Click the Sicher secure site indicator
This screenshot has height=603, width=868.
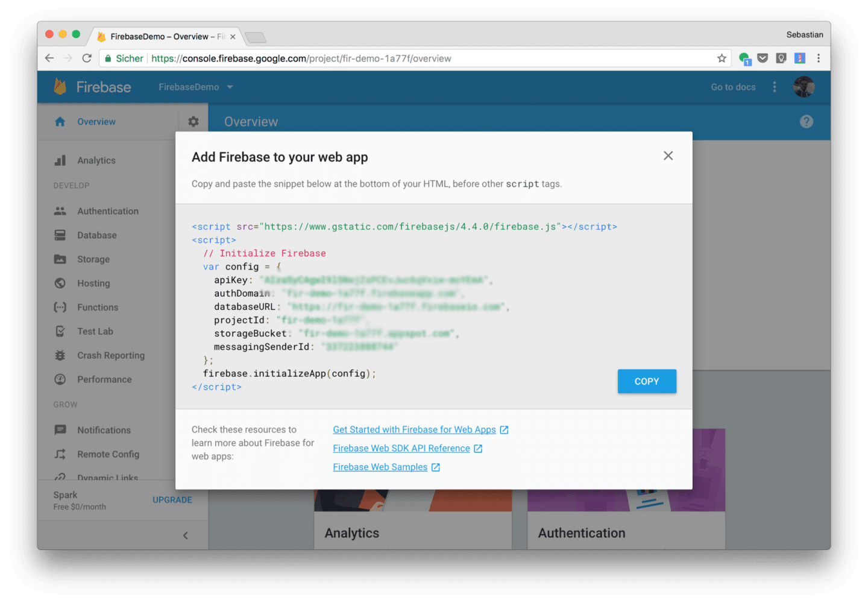click(x=124, y=58)
